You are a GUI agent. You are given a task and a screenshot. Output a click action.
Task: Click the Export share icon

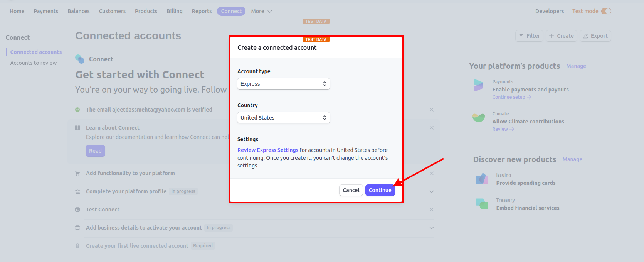pyautogui.click(x=586, y=36)
